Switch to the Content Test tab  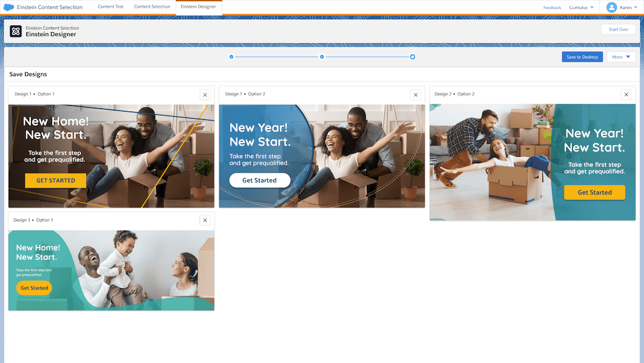pyautogui.click(x=111, y=6)
